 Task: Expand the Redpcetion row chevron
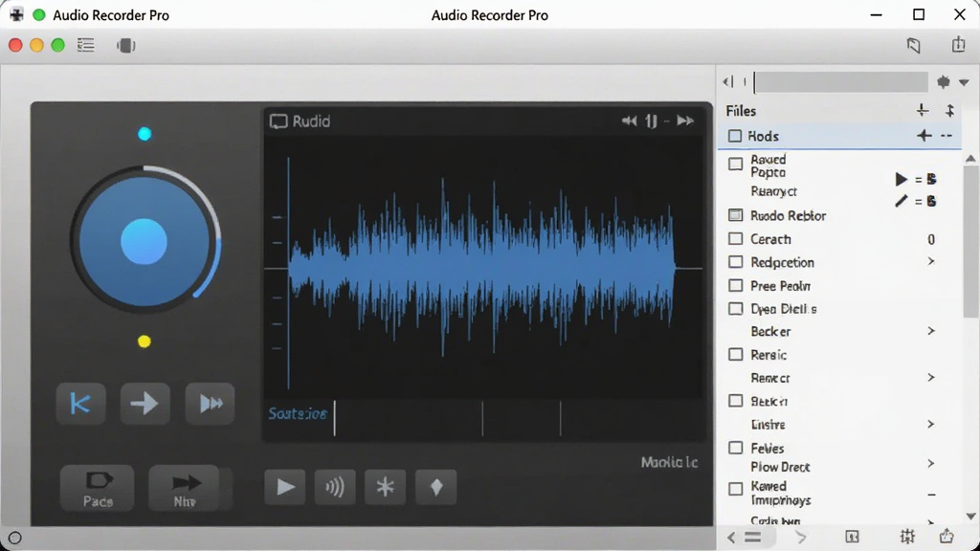point(930,261)
